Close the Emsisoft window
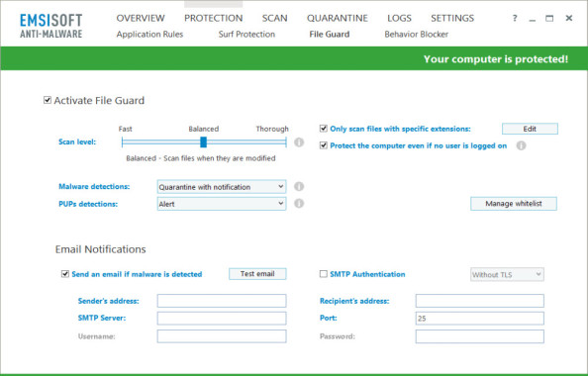The image size is (588, 376). pos(569,18)
